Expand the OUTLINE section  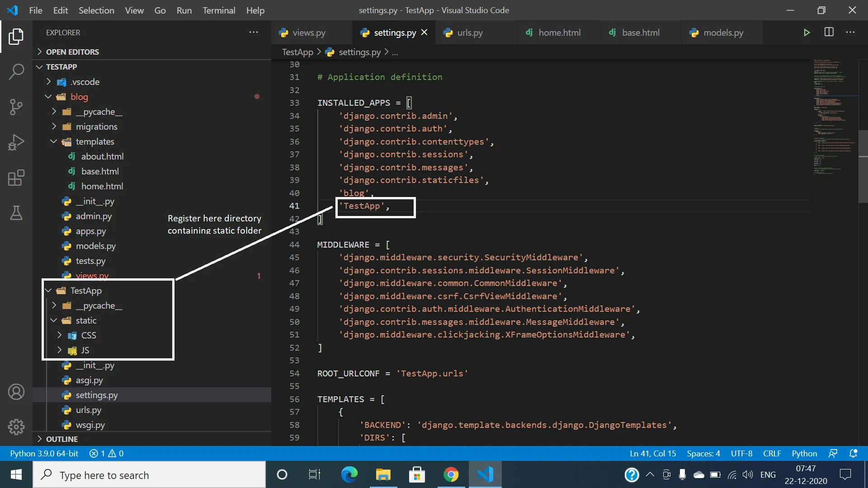coord(61,439)
